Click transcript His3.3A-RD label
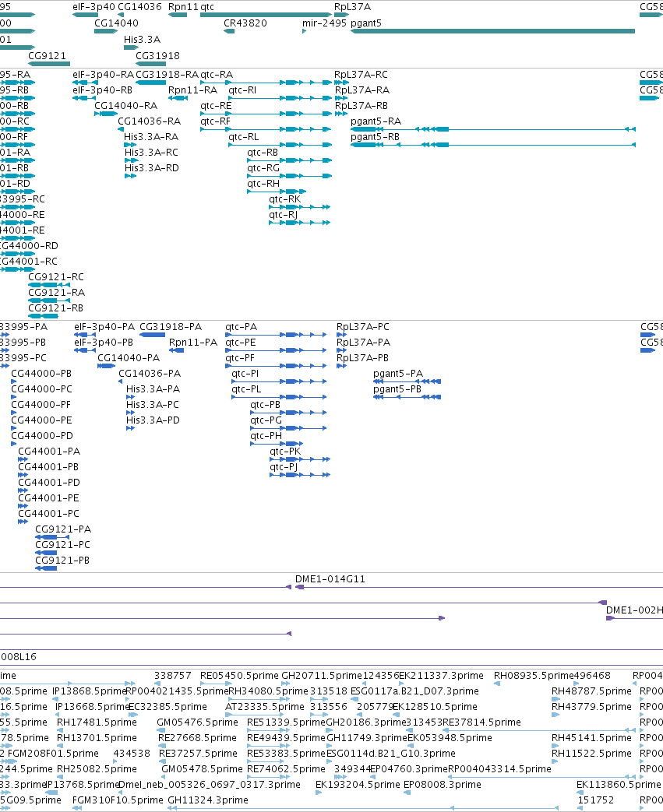The width and height of the screenshot is (663, 812). pos(152,168)
